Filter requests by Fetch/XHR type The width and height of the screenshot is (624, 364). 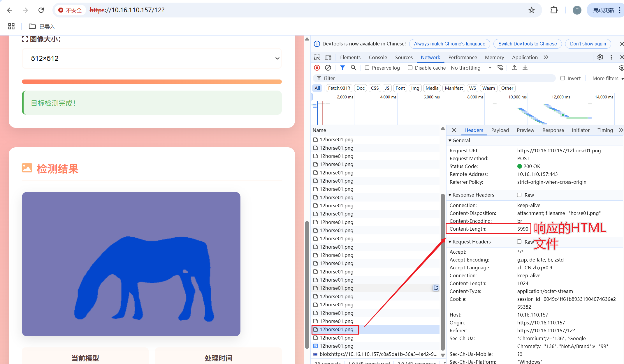(x=339, y=88)
